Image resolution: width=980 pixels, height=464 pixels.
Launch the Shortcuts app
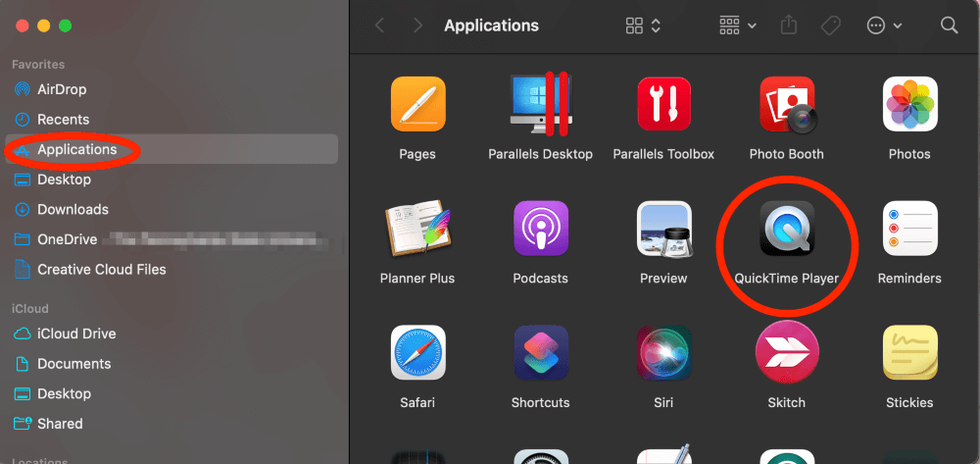coord(540,353)
